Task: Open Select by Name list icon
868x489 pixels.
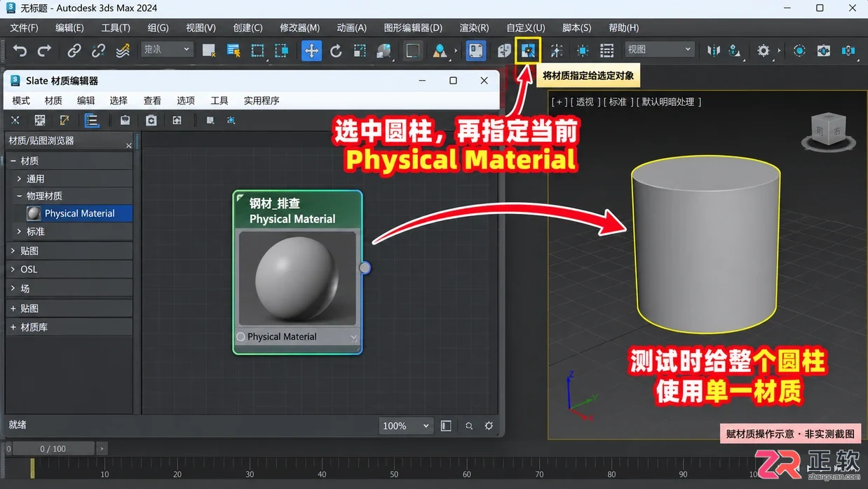Action: (x=233, y=51)
